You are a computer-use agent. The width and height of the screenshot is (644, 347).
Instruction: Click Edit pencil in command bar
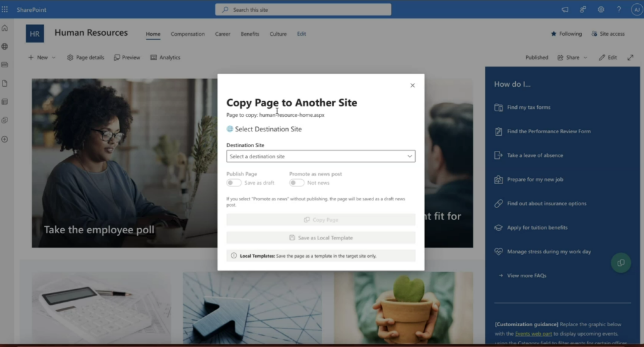tap(608, 57)
